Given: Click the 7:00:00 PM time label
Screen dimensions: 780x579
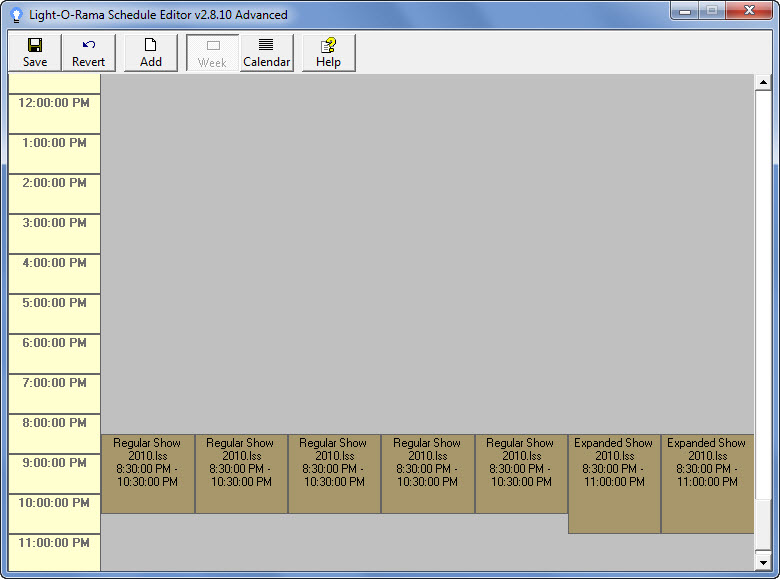Looking at the screenshot, I should (54, 393).
